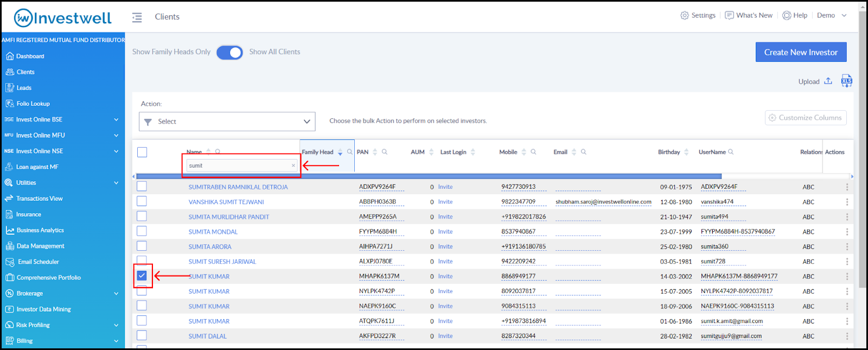Expand Utilities submenu
The height and width of the screenshot is (350, 868).
116,183
